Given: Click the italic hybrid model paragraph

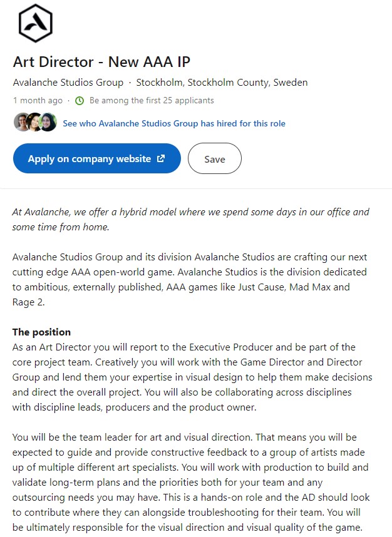Looking at the screenshot, I should click(x=190, y=219).
